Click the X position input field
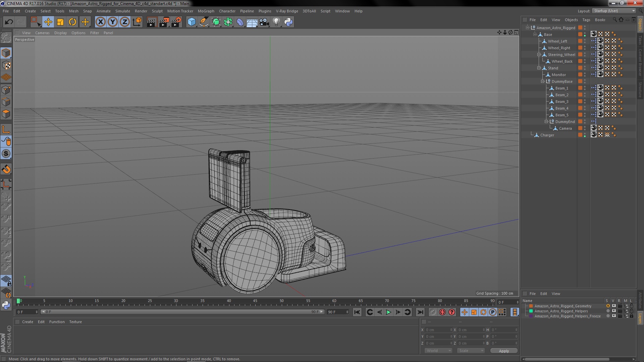The height and width of the screenshot is (362, 644). pyautogui.click(x=439, y=330)
